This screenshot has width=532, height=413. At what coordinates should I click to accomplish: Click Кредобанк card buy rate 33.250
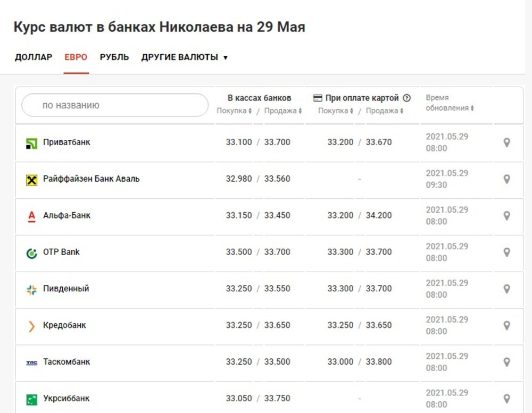pos(340,325)
